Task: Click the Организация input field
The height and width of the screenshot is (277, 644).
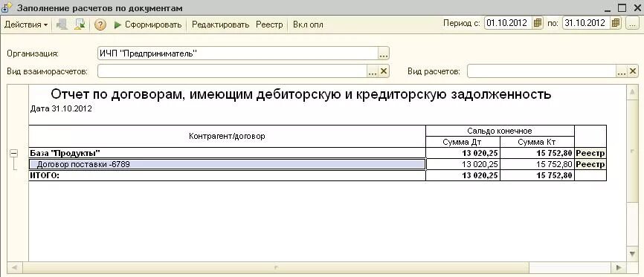Action: tap(237, 53)
